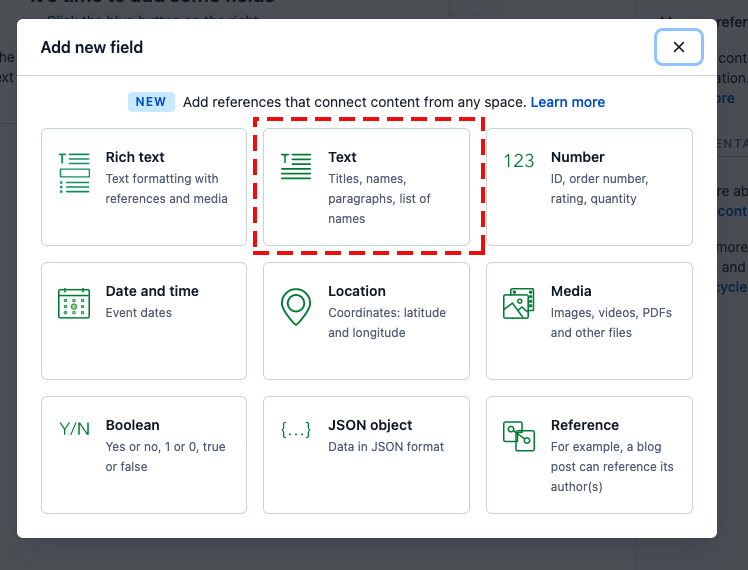
Task: Click 'Titles, names, paragraphs, list of names'
Action: coord(379,198)
